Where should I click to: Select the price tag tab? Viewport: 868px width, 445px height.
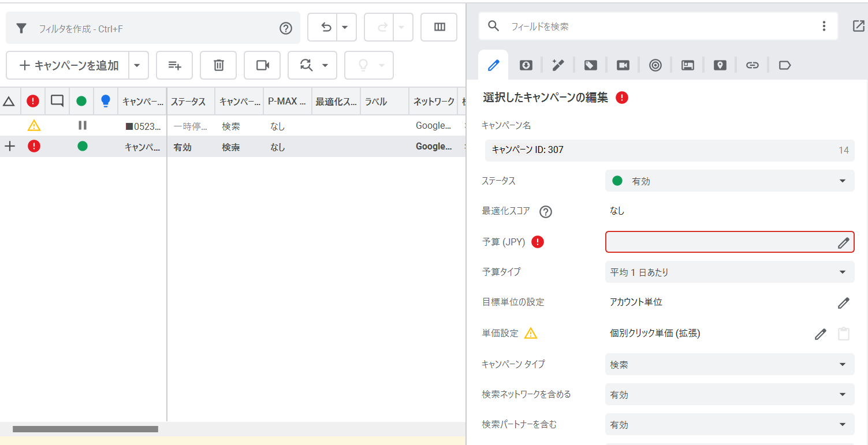(590, 65)
